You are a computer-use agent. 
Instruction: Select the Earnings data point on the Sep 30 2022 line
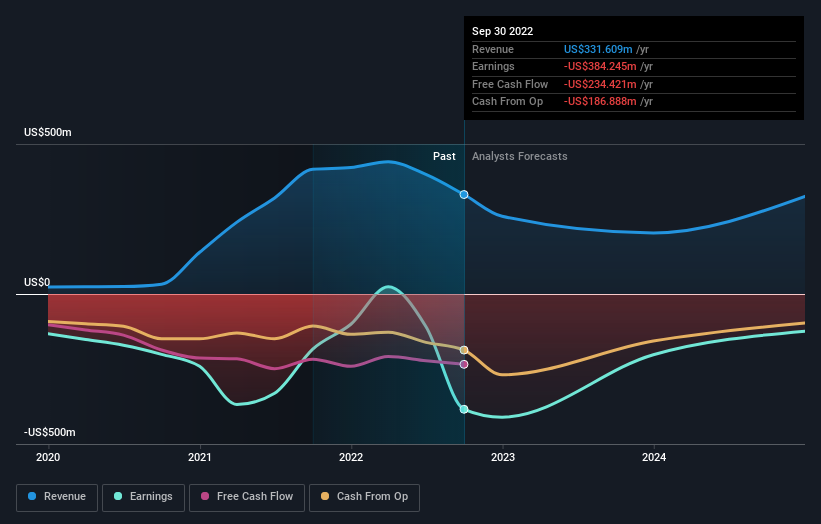(464, 409)
